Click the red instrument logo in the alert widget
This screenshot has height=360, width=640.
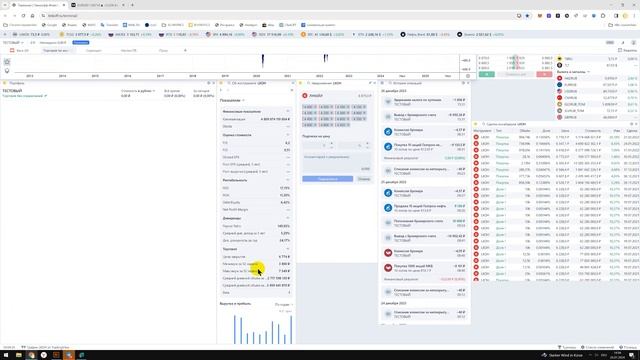[305, 96]
